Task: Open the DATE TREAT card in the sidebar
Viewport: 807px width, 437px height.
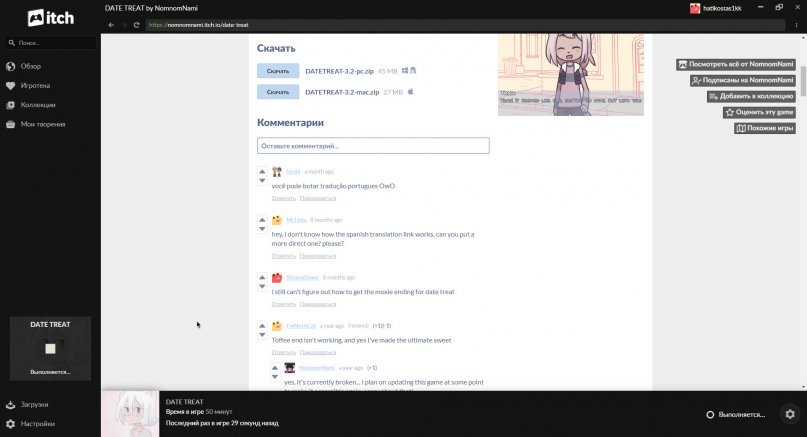Action: tap(50, 348)
